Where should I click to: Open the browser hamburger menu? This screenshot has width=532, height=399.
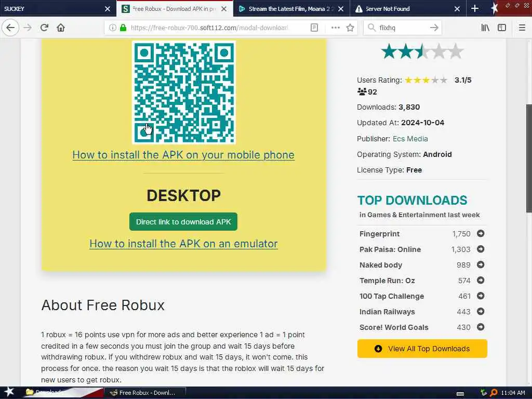(x=522, y=28)
